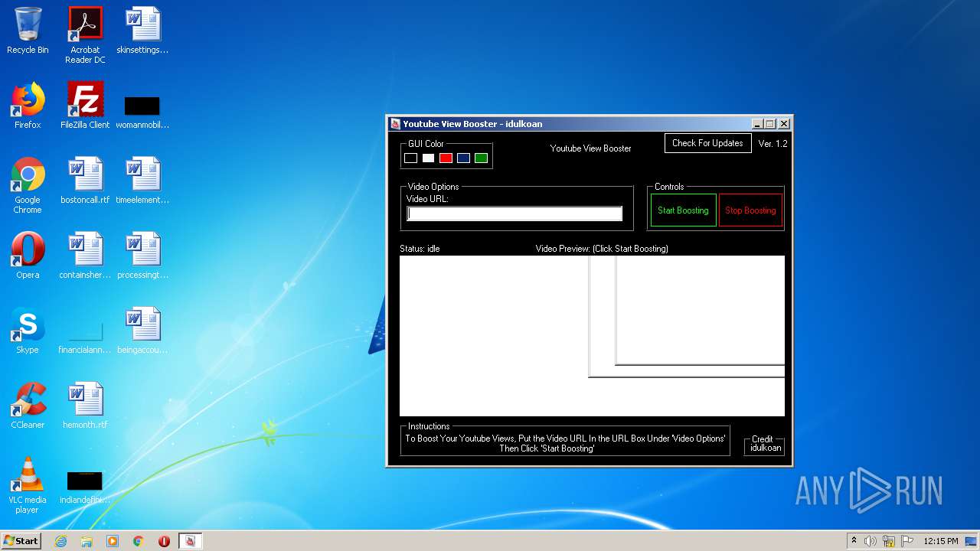980x551 pixels.
Task: Click the network tray icon
Action: coord(889,541)
